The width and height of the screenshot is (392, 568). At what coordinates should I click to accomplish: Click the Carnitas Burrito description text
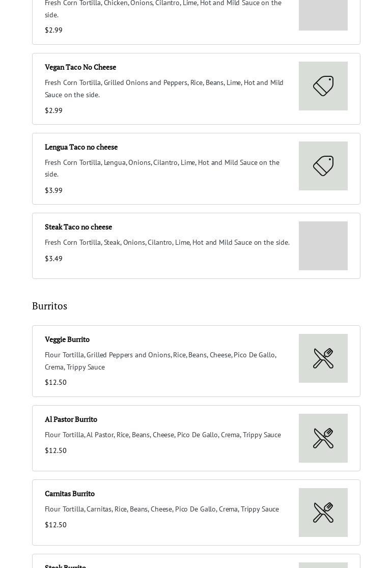click(162, 509)
